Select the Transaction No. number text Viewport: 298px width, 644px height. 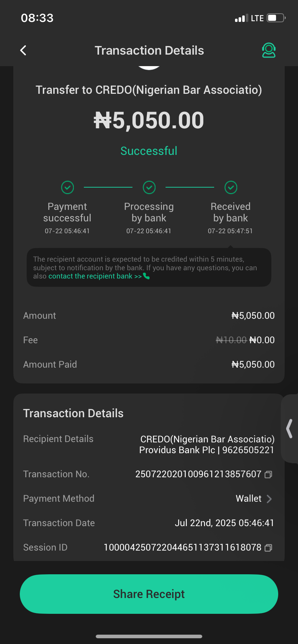198,474
